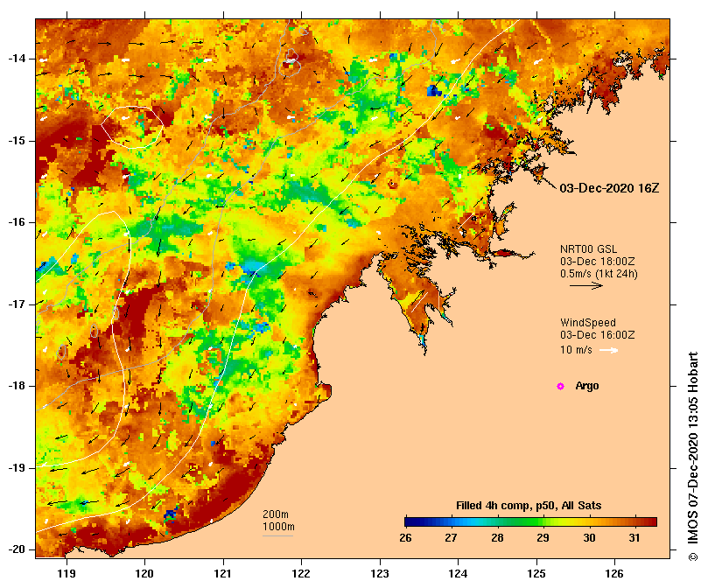Click the 'WindSpeed' legend label
Viewport: 708px width, 588px height.
588,323
